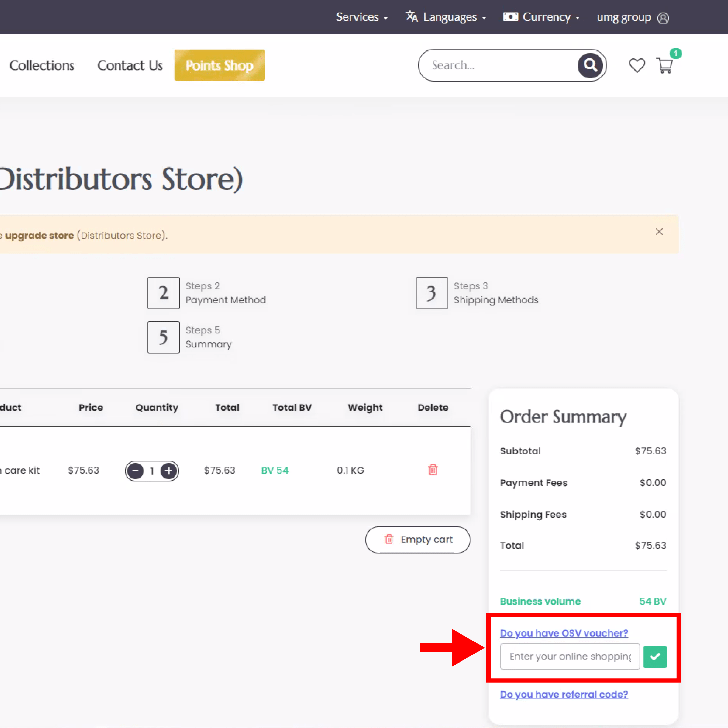Dismiss the upgrade store notification
728x728 pixels.
pyautogui.click(x=659, y=232)
